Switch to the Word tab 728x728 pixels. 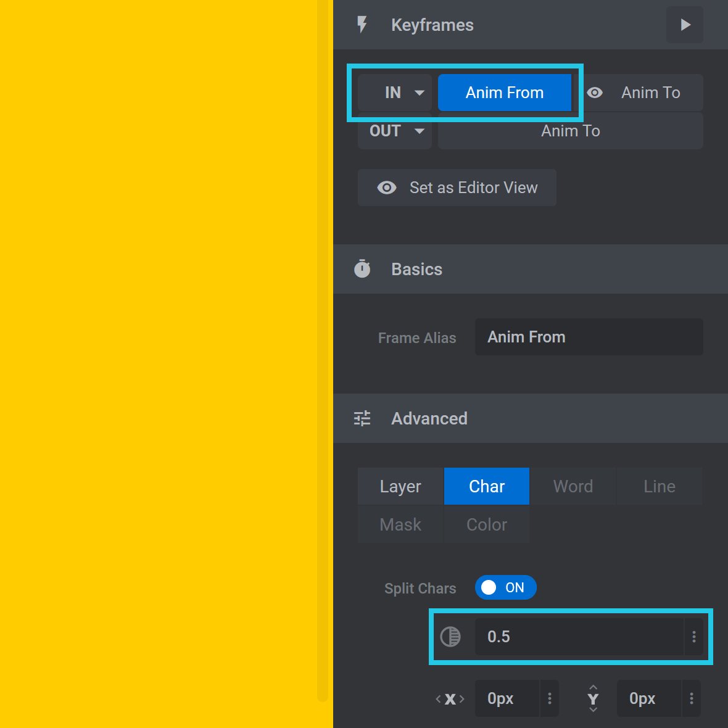pyautogui.click(x=573, y=486)
